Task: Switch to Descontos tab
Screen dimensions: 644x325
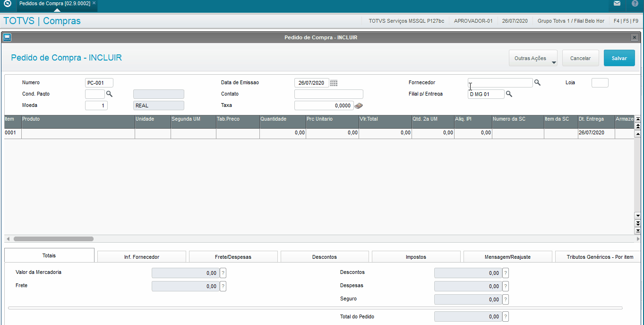Action: [325, 257]
